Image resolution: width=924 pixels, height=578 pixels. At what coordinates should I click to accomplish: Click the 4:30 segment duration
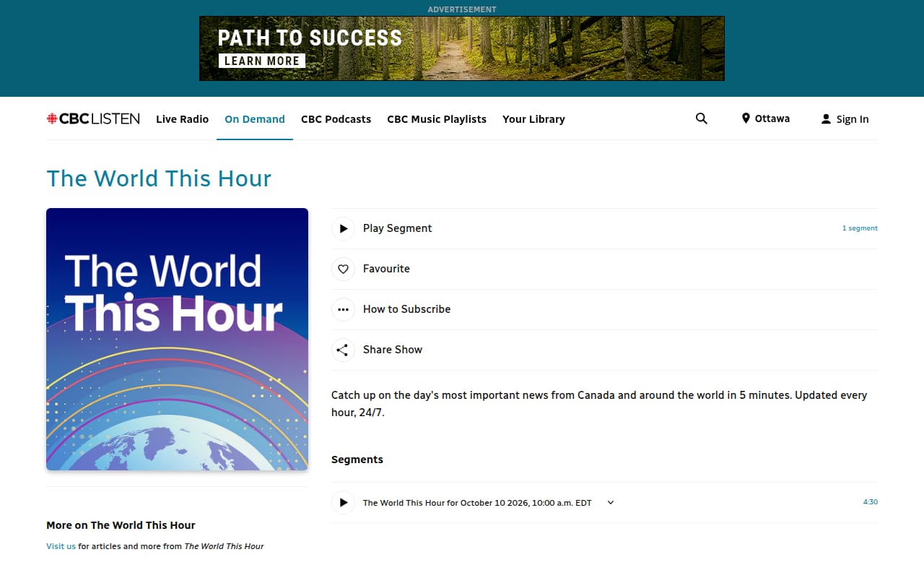coord(871,502)
